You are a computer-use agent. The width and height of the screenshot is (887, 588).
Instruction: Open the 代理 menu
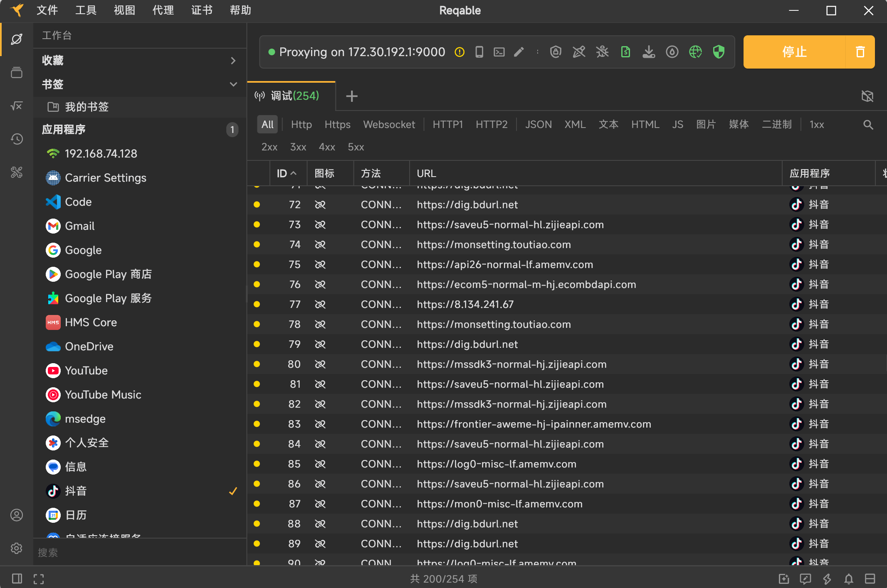tap(163, 10)
